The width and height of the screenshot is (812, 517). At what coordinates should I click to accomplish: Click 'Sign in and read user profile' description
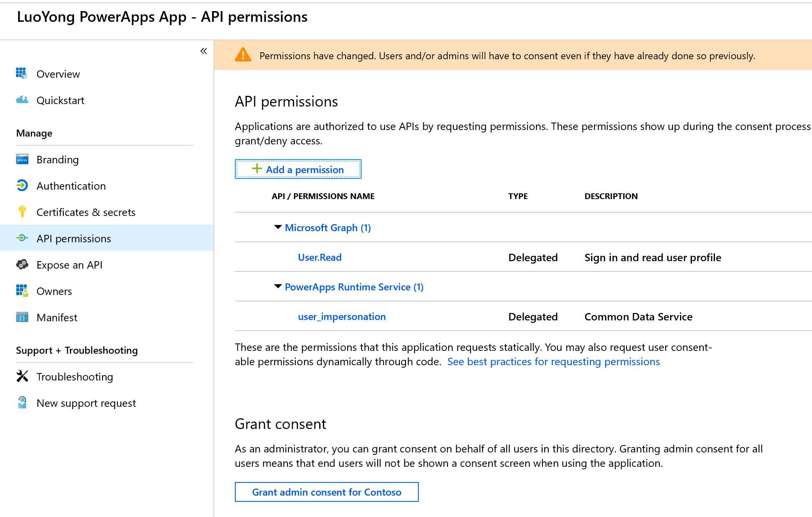(x=653, y=257)
